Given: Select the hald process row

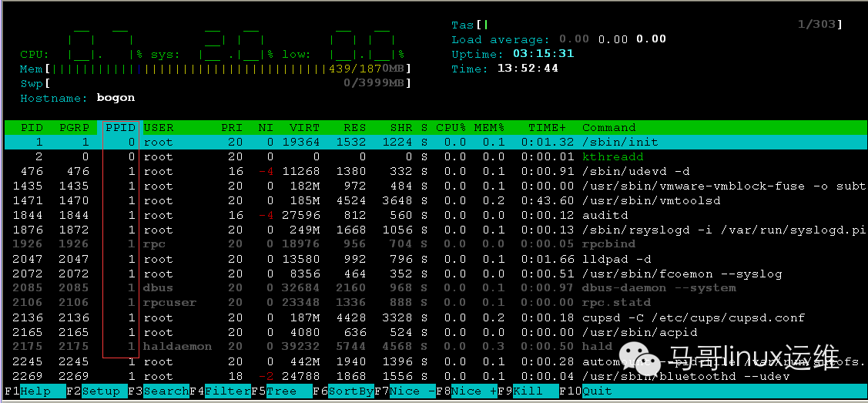Looking at the screenshot, I should pyautogui.click(x=436, y=347).
